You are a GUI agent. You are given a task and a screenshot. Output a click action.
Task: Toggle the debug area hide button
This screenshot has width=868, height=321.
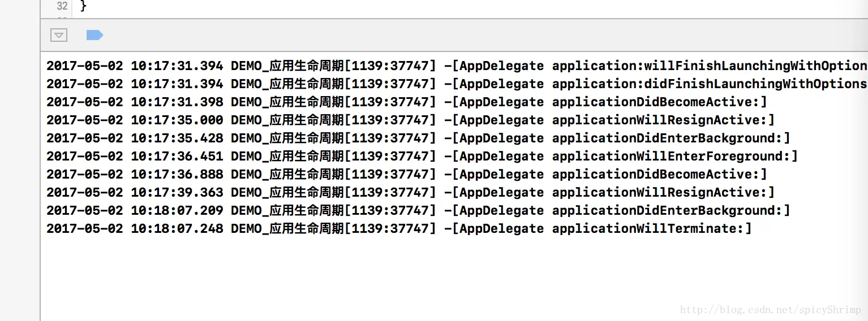(59, 35)
